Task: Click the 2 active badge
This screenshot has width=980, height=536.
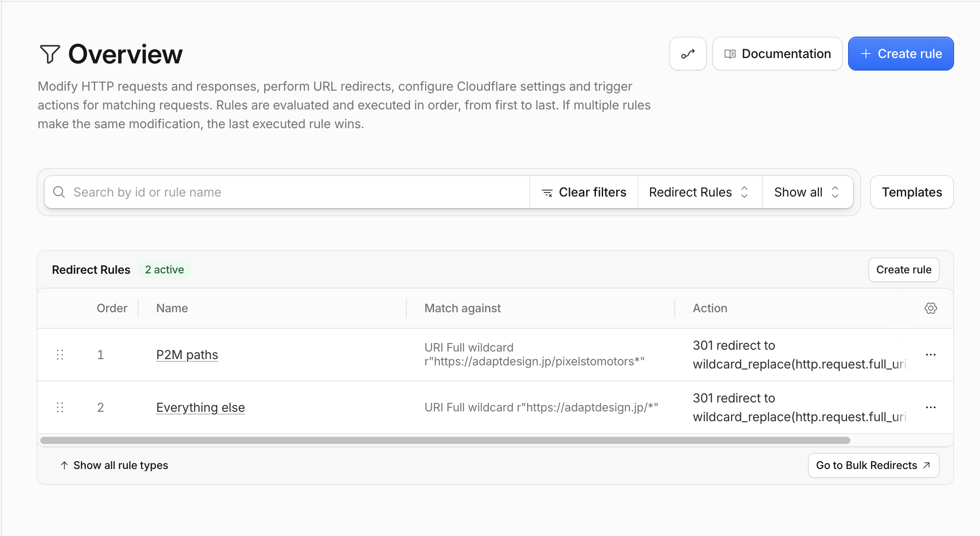Action: coord(164,270)
